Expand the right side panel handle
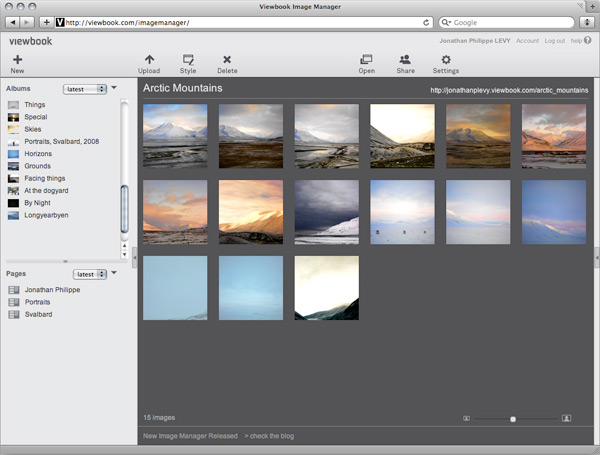The image size is (600, 455). [x=597, y=258]
